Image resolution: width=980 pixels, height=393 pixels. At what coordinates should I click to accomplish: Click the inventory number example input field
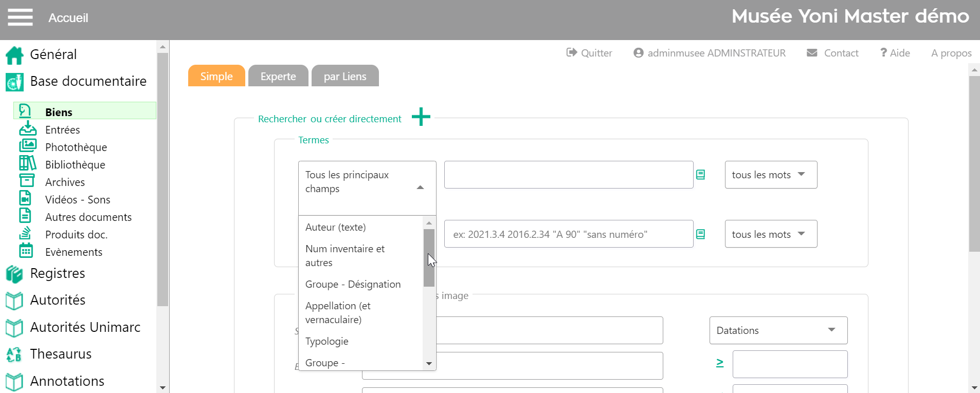point(568,234)
